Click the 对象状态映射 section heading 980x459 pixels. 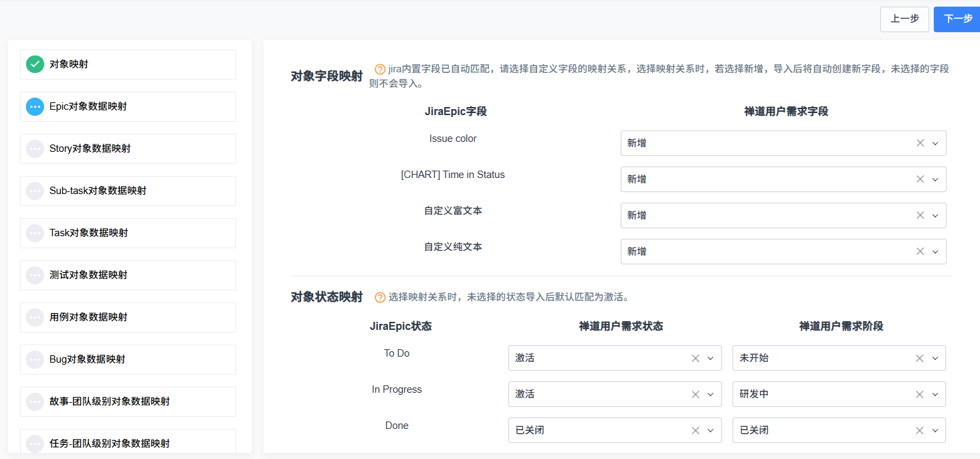click(327, 297)
